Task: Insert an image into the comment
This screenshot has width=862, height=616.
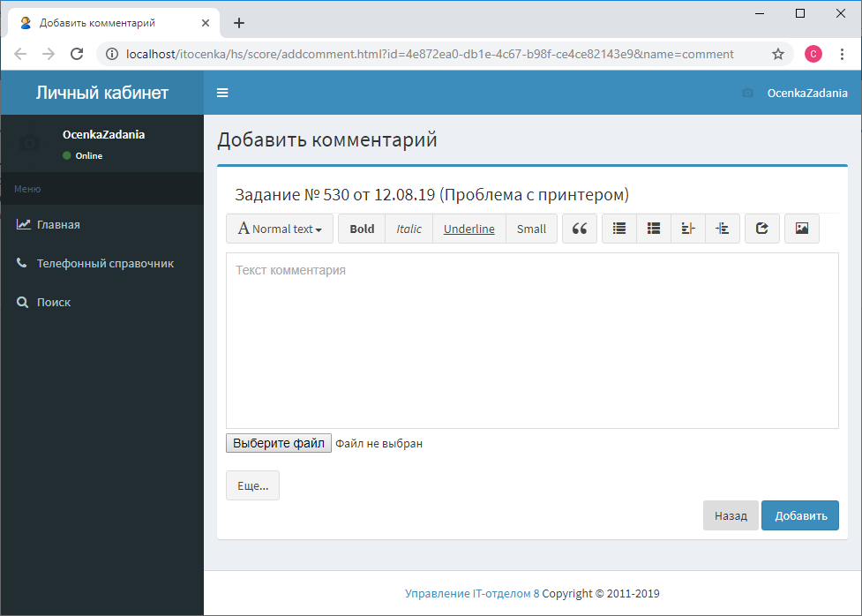Action: tap(801, 229)
